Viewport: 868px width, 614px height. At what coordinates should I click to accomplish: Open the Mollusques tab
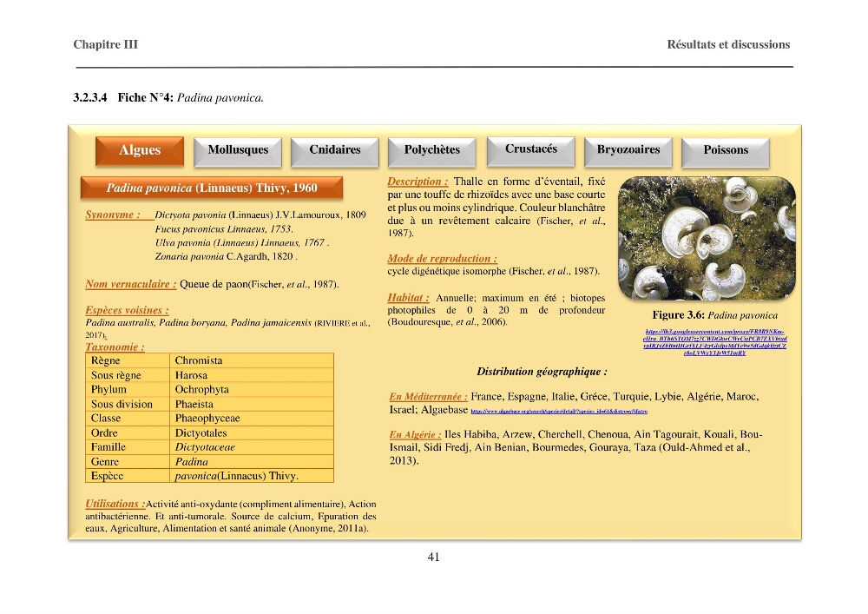coord(238,151)
